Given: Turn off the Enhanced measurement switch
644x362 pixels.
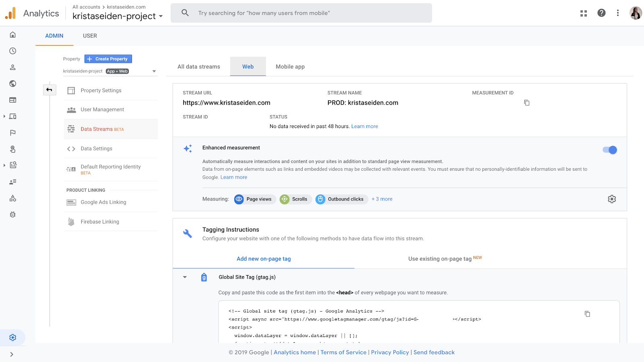Looking at the screenshot, I should (x=610, y=150).
